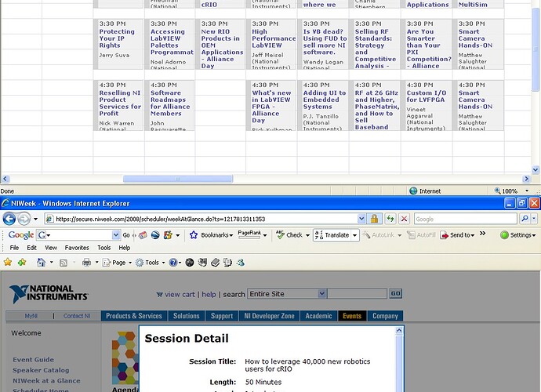
Task: Click the Messenger buddy icon in command bar
Action: coord(241,263)
